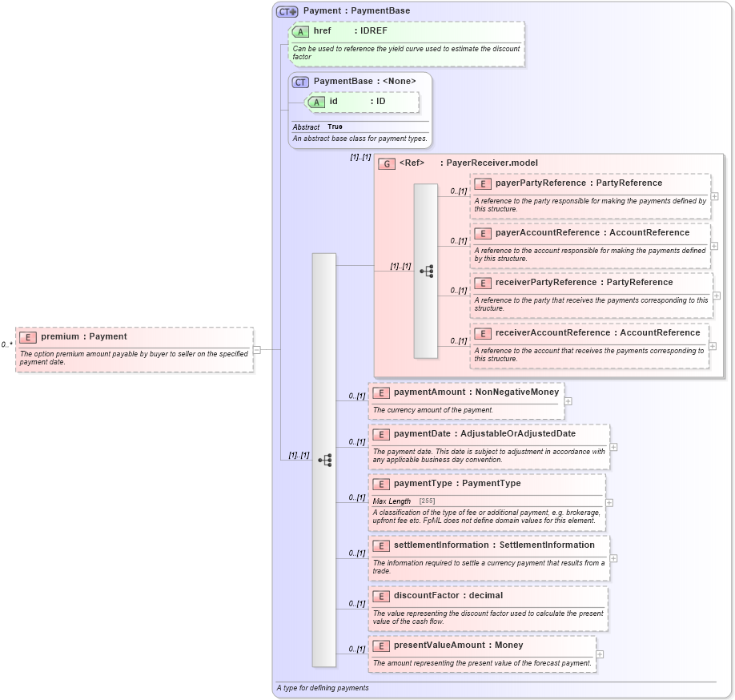Click the premium option amount description text
Image resolution: width=735 pixels, height=700 pixels.
pyautogui.click(x=134, y=358)
